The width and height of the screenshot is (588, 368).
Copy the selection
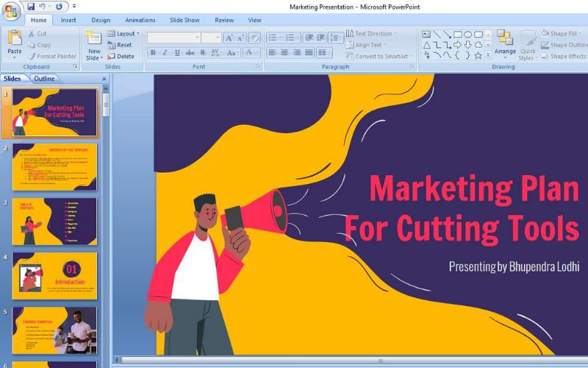pos(39,45)
